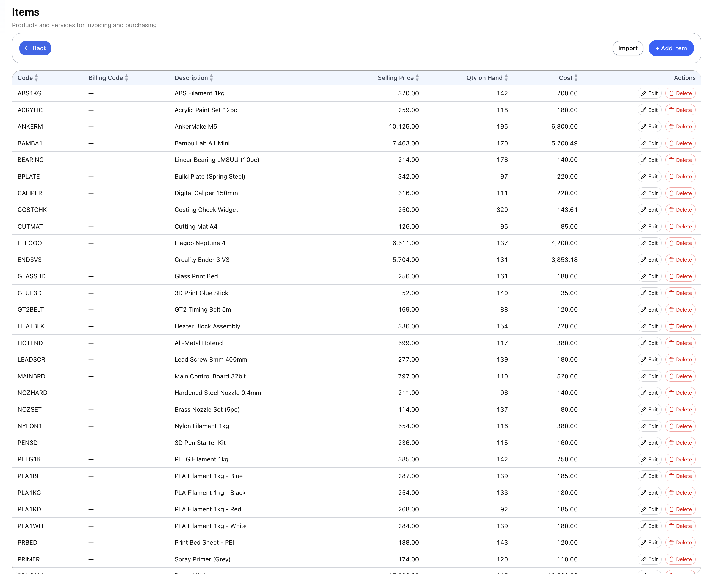
Task: Delete Heater Block Assembly item
Action: coord(680,326)
